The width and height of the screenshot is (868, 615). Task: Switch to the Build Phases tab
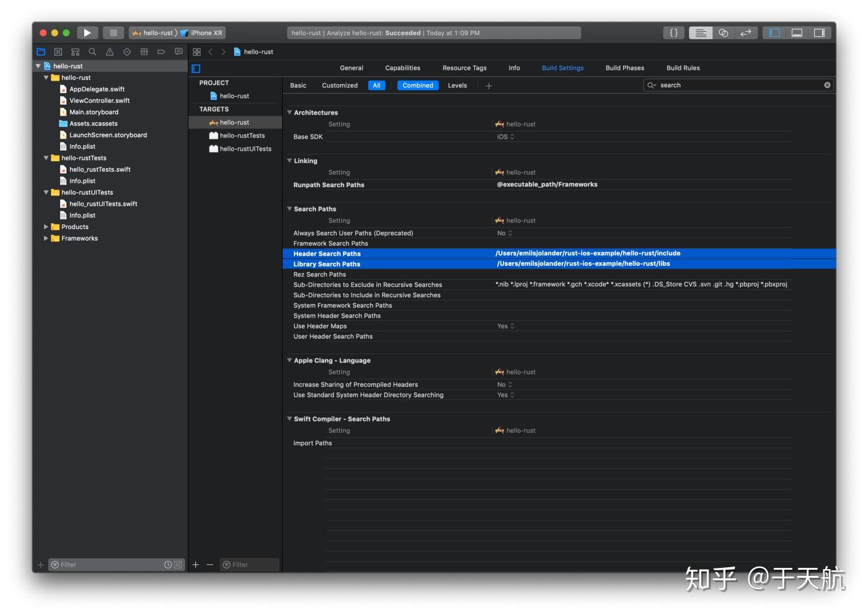[624, 68]
